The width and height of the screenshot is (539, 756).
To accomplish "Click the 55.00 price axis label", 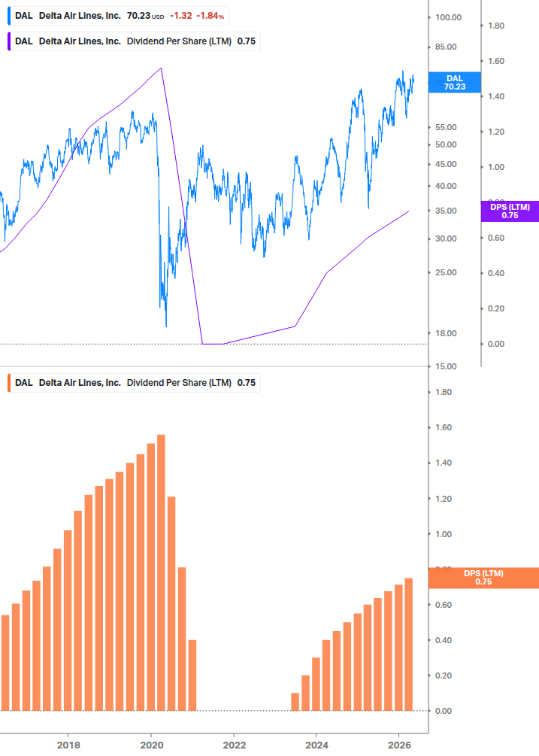I will click(x=446, y=127).
